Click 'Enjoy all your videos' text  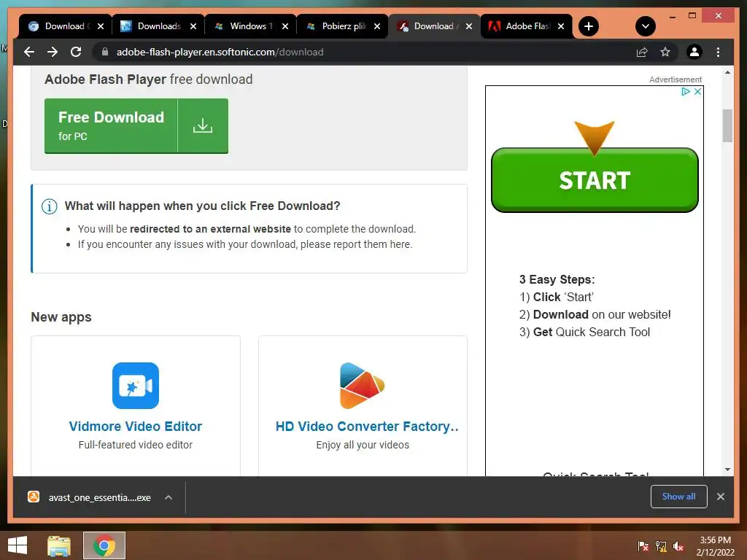[363, 445]
